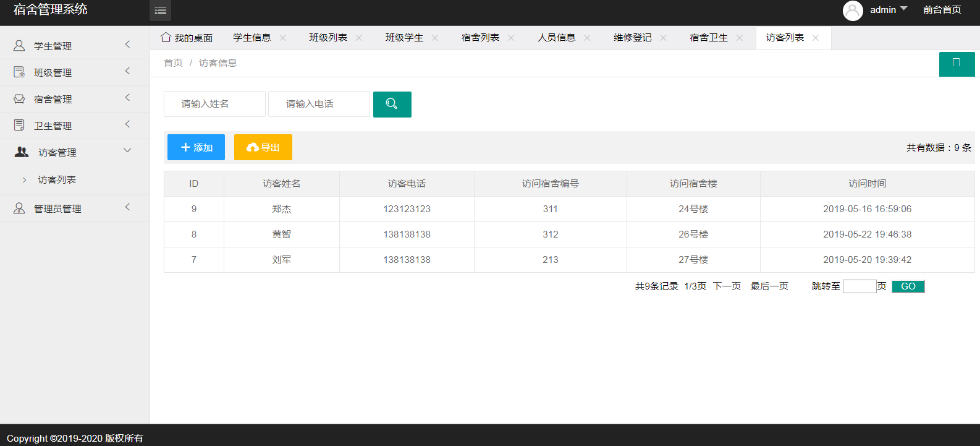The height and width of the screenshot is (446, 980).
Task: Focus the 请输入姓名 search field
Action: tap(214, 104)
